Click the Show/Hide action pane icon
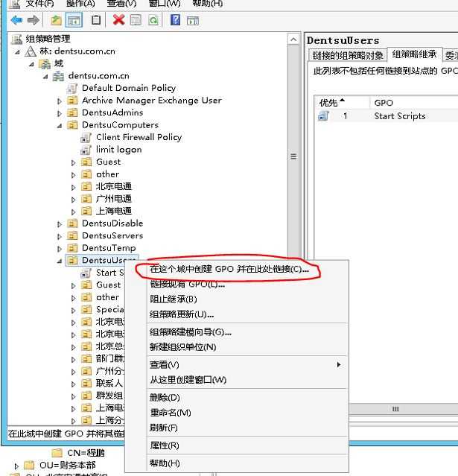 click(x=193, y=20)
